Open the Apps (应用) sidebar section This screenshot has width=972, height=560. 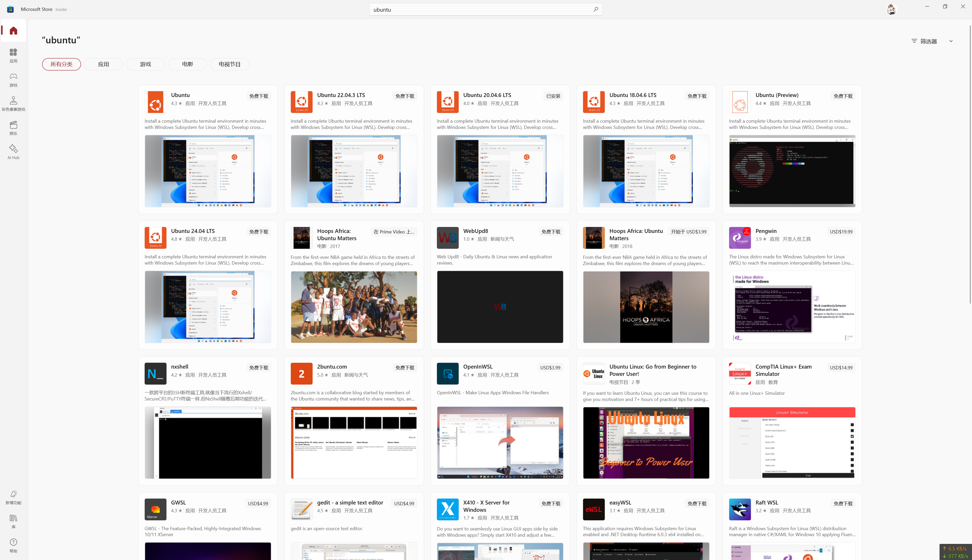point(14,56)
